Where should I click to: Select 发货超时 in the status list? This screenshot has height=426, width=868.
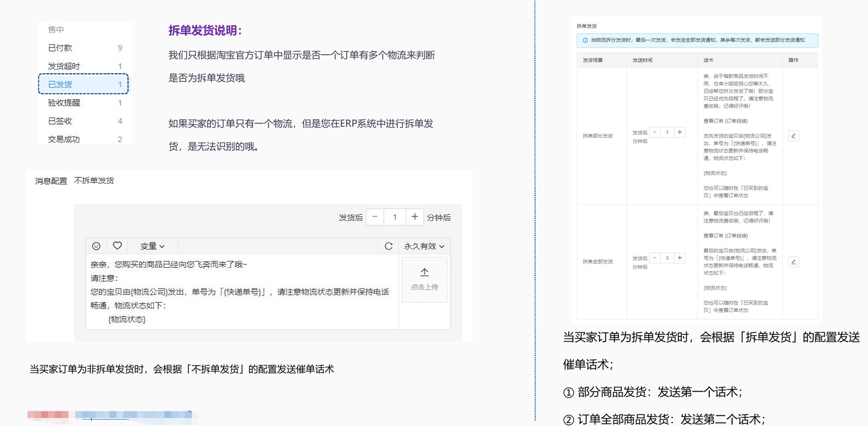click(85, 66)
